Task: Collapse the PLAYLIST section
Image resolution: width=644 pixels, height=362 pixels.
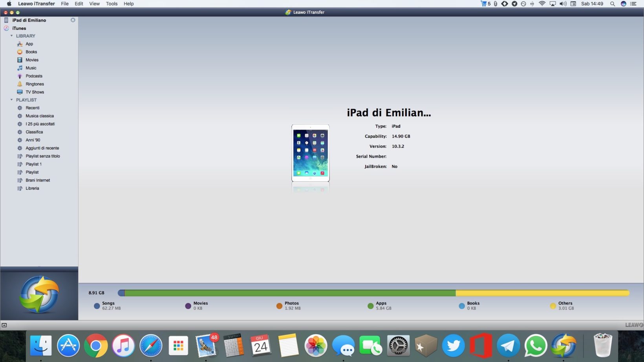Action: (11, 100)
